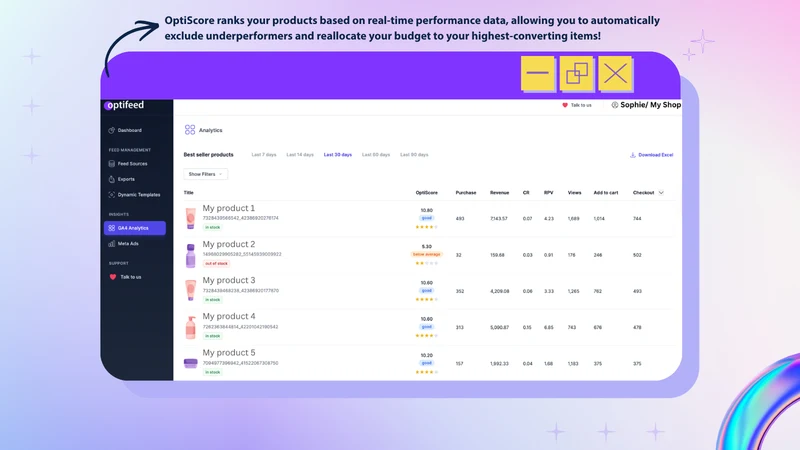This screenshot has height=450, width=800.
Task: Click revenue 5,090.87 for My product 4
Action: [499, 328]
